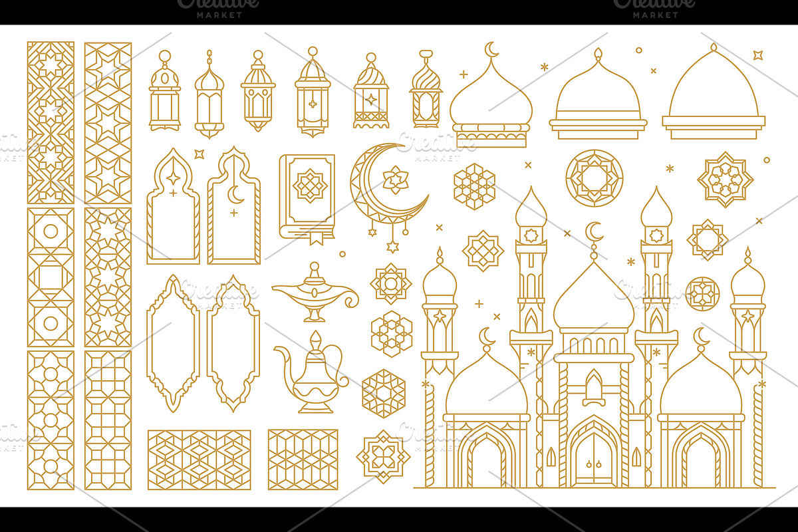Choose the lantern with four-point star and zigzag base
Screen dimensions: 798x532
tap(370, 91)
